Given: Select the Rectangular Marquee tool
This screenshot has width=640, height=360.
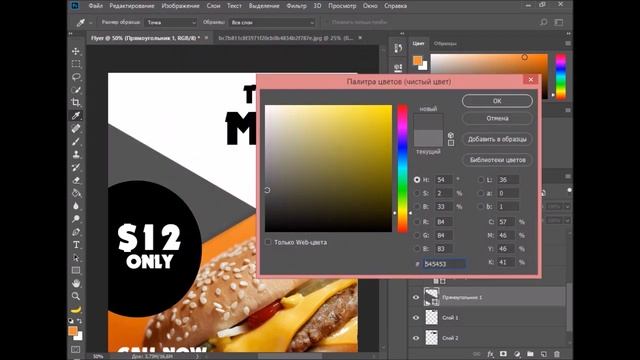Looking at the screenshot, I should 76,64.
